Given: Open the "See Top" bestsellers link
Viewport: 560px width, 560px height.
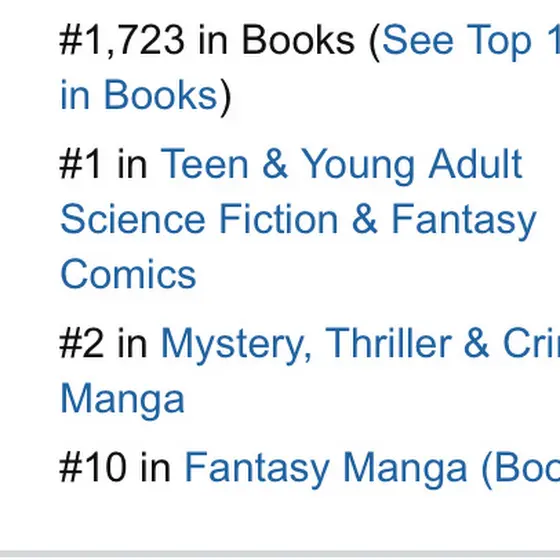Looking at the screenshot, I should [x=471, y=40].
